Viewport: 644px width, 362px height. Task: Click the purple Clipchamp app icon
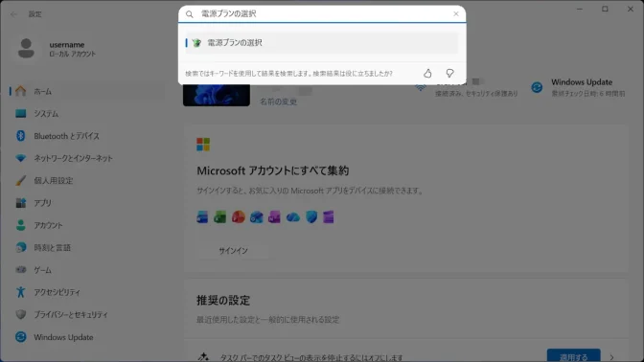coord(329,217)
